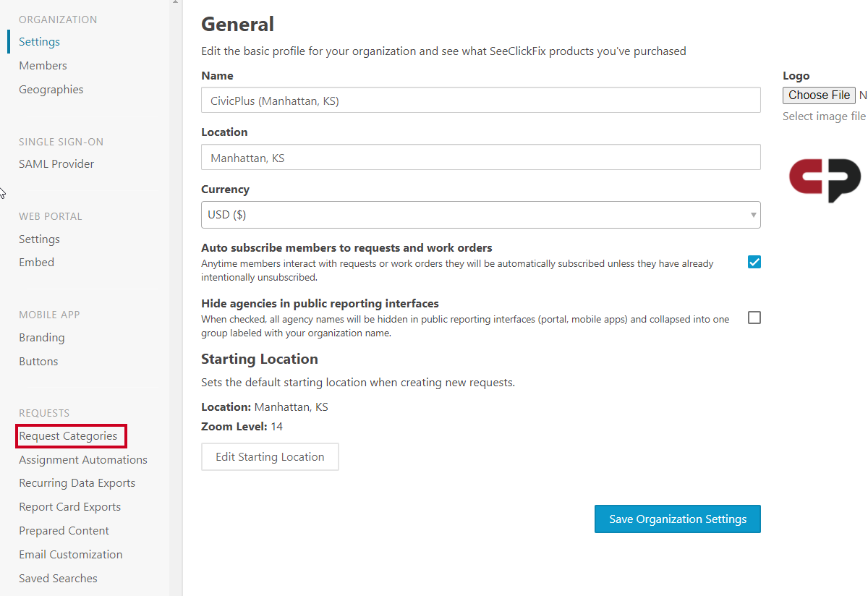868x596 pixels.
Task: Open Geographies section
Action: point(51,90)
